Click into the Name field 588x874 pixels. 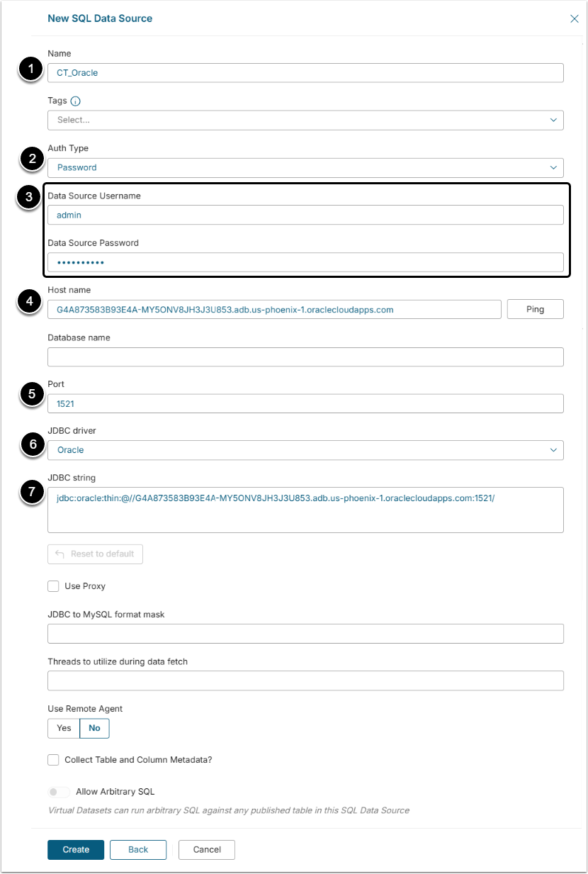click(x=305, y=73)
